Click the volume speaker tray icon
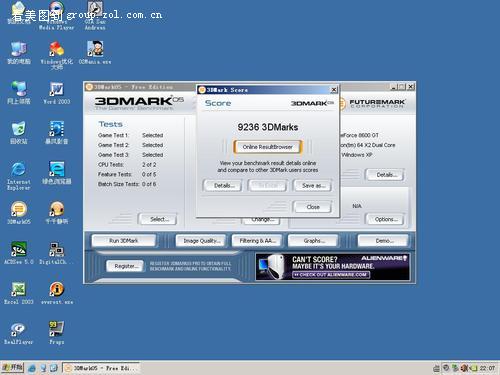This screenshot has height=375, width=500. tap(464, 368)
